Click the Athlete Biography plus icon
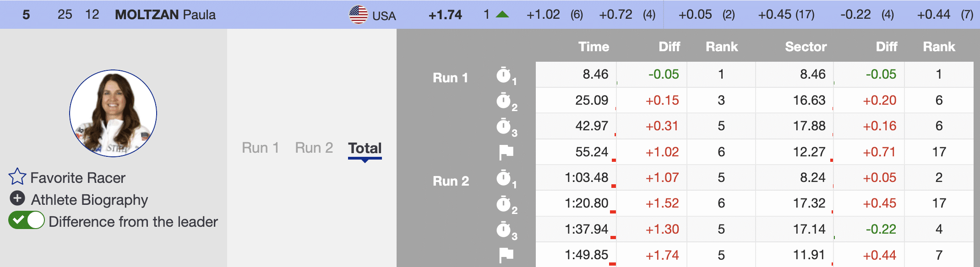980x267 pixels. click(17, 198)
